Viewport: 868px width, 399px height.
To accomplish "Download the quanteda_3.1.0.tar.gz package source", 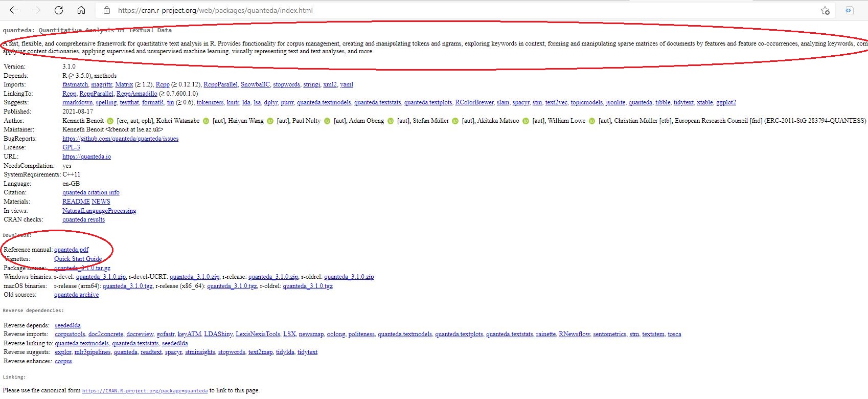I will 82,268.
